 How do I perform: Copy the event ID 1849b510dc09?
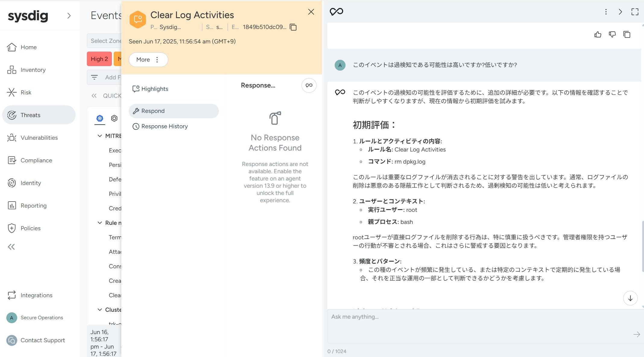tap(293, 27)
